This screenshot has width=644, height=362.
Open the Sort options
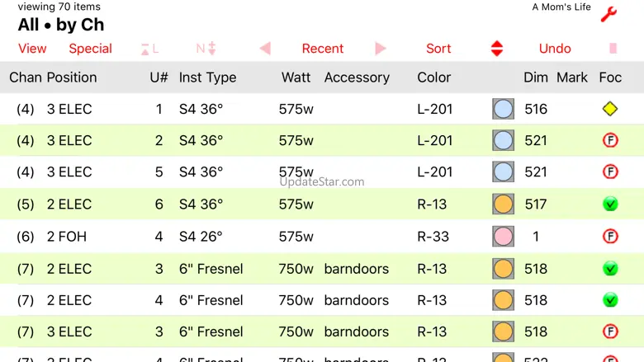tap(438, 49)
